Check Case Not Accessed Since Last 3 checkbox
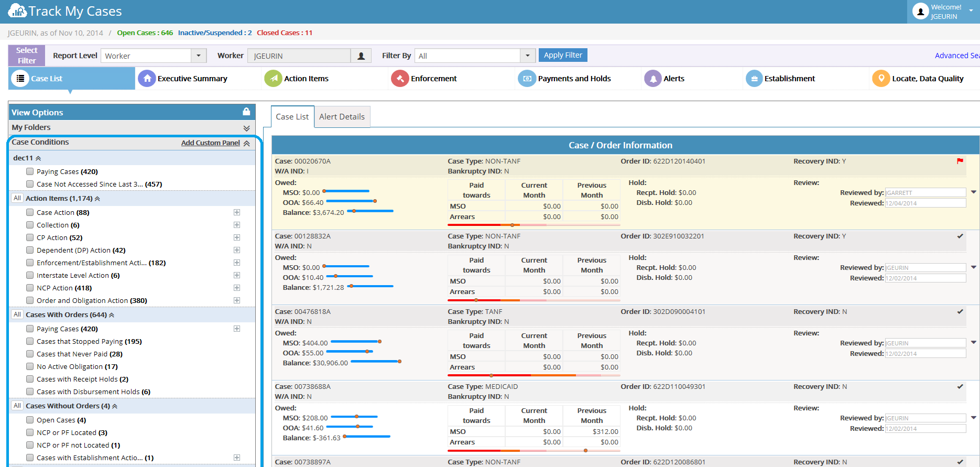This screenshot has width=980, height=467. (x=30, y=184)
